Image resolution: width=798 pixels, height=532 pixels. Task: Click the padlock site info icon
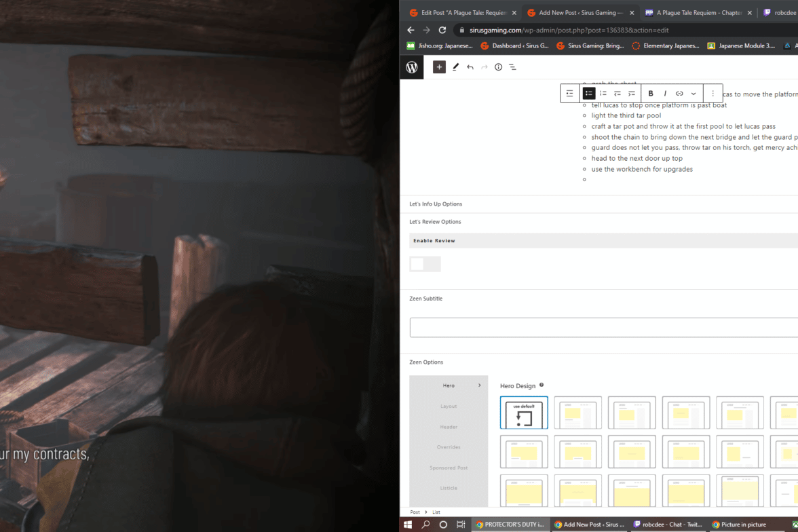[x=461, y=30]
